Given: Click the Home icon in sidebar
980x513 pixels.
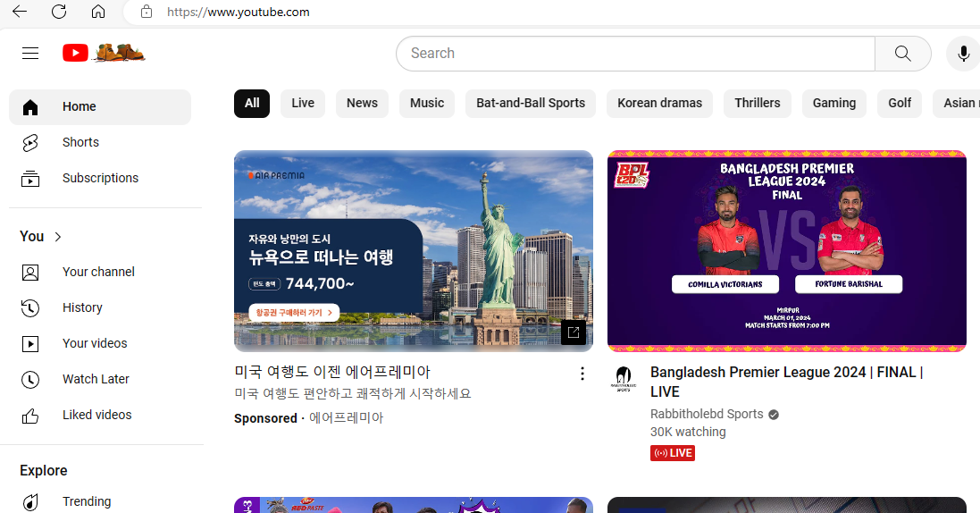Looking at the screenshot, I should click(x=30, y=107).
